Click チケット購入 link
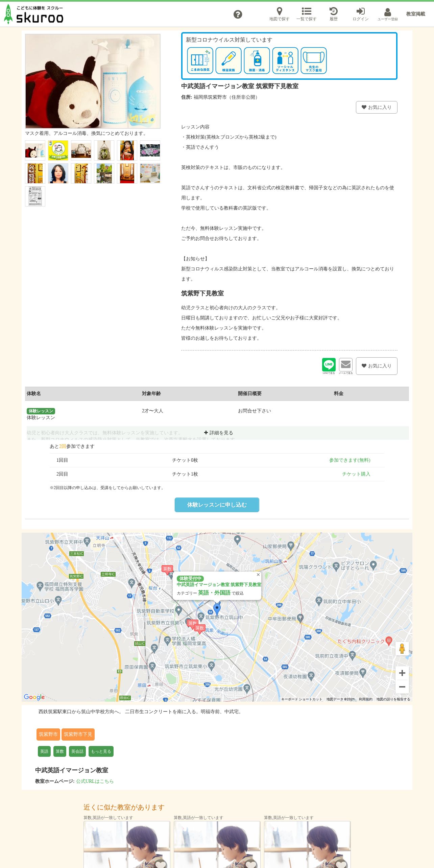434x868 pixels. (356, 474)
